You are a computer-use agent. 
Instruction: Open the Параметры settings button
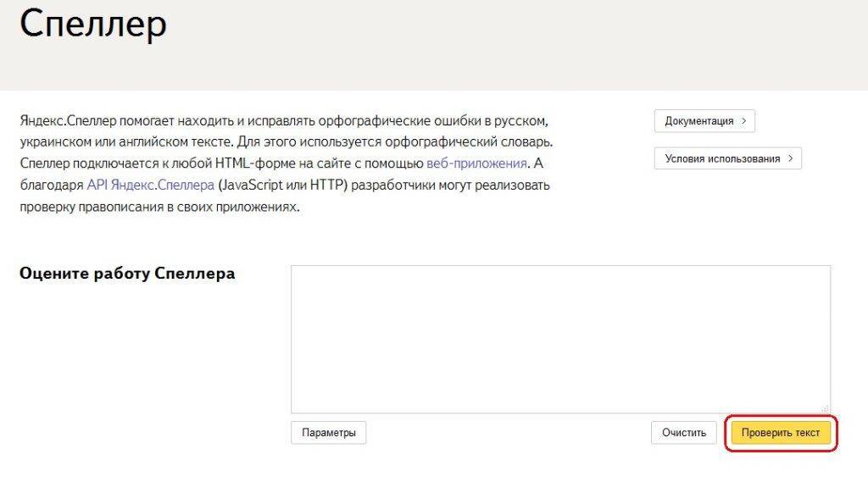[328, 433]
